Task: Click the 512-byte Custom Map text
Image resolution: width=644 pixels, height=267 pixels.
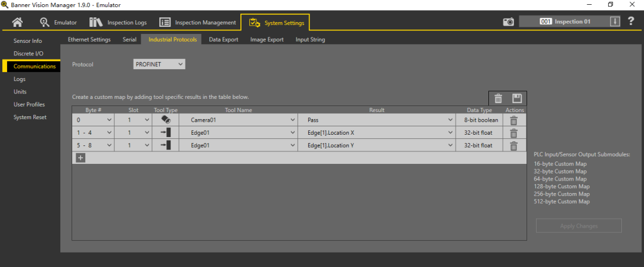Action: (x=562, y=201)
